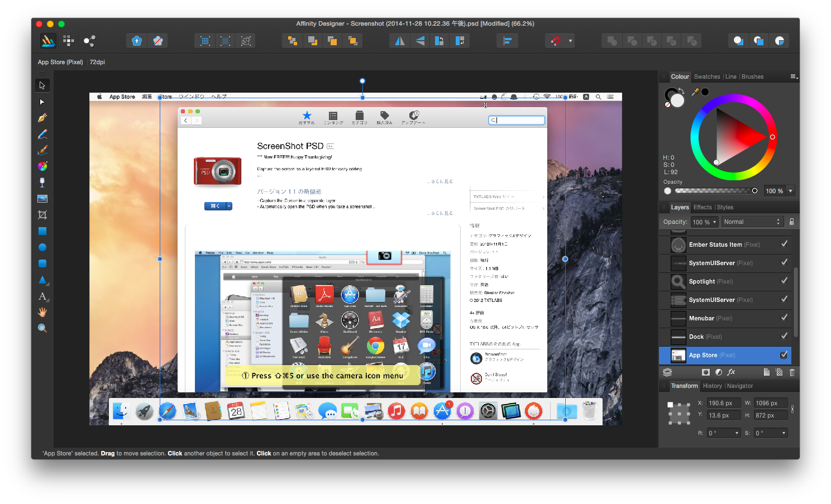Switch to the Swatches tab
The height and width of the screenshot is (504, 831).
(707, 76)
